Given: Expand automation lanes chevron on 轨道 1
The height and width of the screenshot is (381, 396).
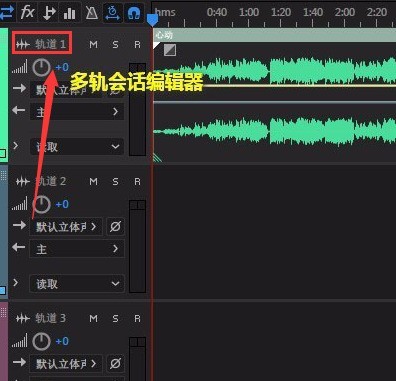Looking at the screenshot, I should pyautogui.click(x=15, y=145).
